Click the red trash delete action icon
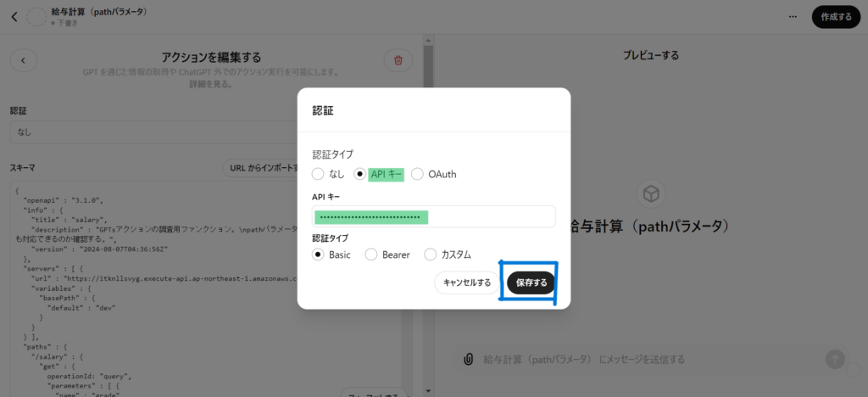 pyautogui.click(x=398, y=60)
